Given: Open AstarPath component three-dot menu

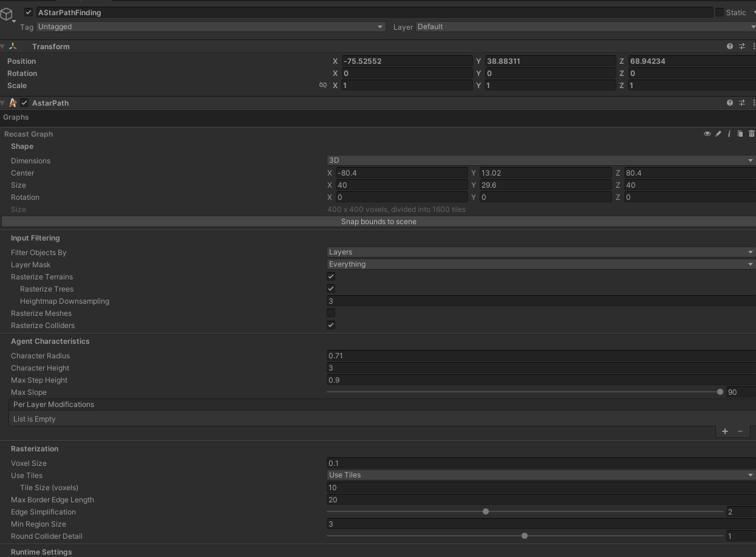Looking at the screenshot, I should pyautogui.click(x=754, y=103).
